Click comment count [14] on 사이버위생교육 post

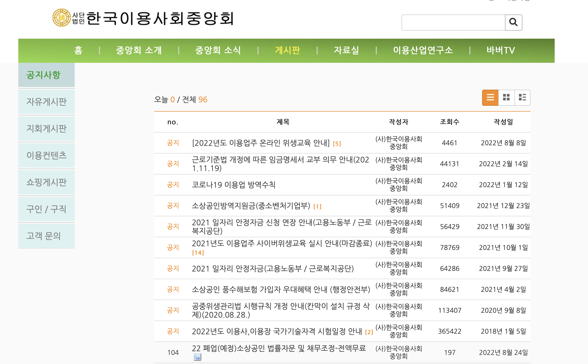[x=198, y=253]
